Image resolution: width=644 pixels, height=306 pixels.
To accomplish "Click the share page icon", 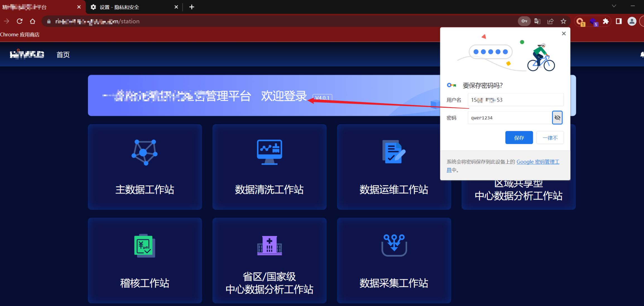I will (550, 21).
